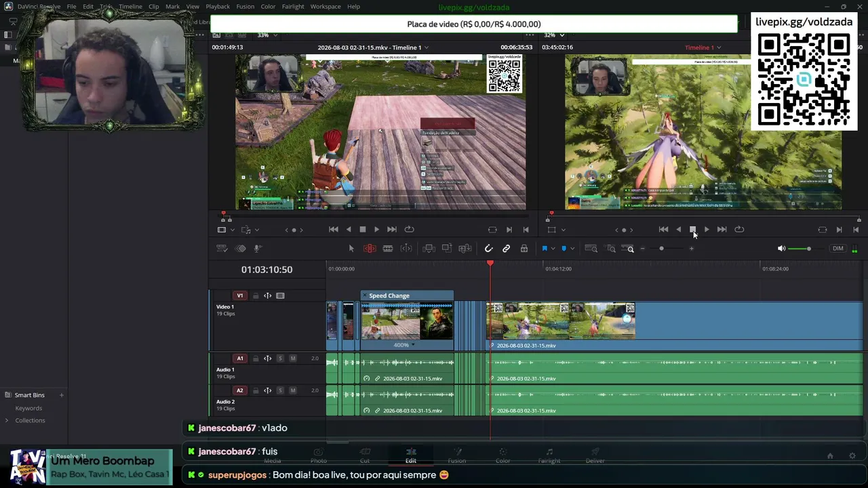Toggle the Position Lock padlock icon
The height and width of the screenshot is (488, 868).
524,249
